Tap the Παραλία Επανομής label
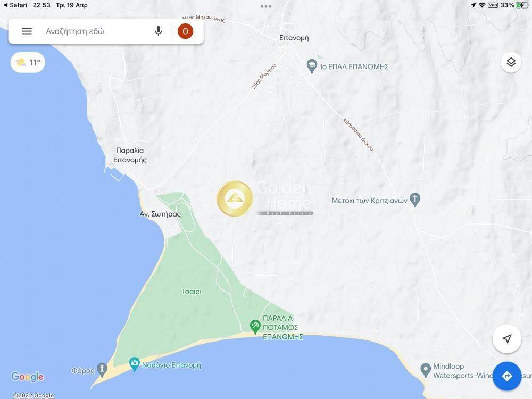The height and width of the screenshot is (399, 532). (130, 155)
